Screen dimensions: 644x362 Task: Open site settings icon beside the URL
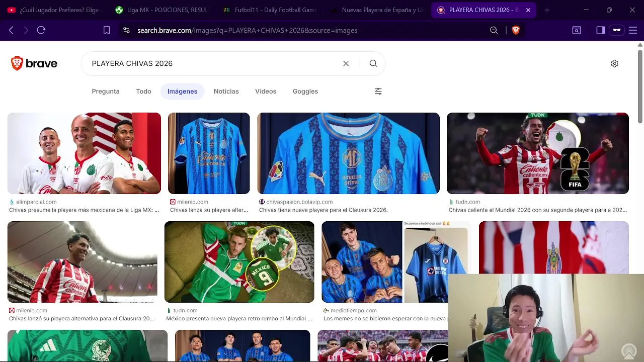point(126,30)
